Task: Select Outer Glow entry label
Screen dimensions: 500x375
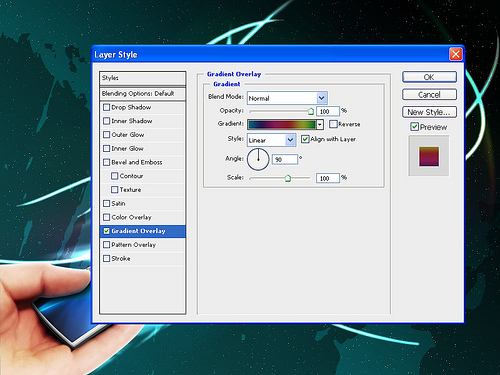Action: [x=128, y=135]
